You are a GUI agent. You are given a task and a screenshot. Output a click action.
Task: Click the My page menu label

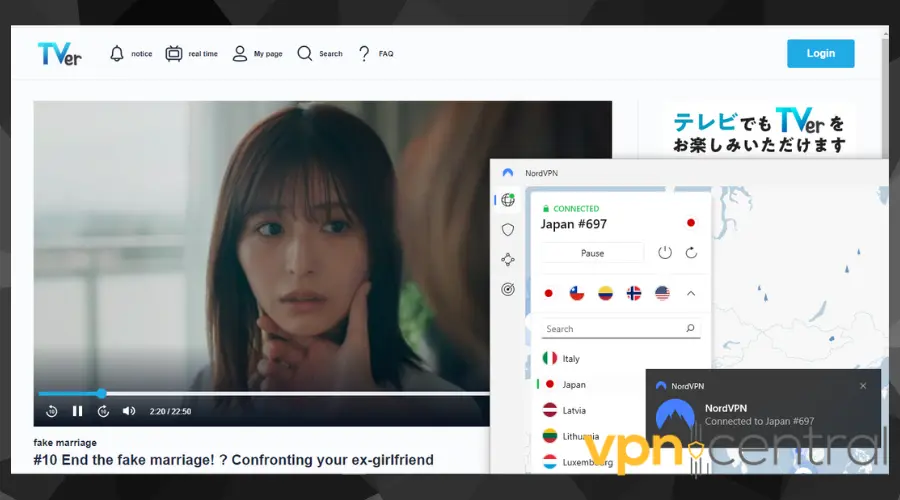coord(268,54)
